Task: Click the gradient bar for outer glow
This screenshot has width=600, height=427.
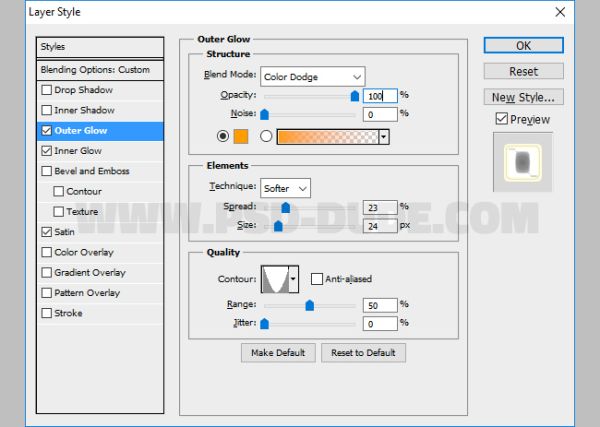Action: click(328, 137)
